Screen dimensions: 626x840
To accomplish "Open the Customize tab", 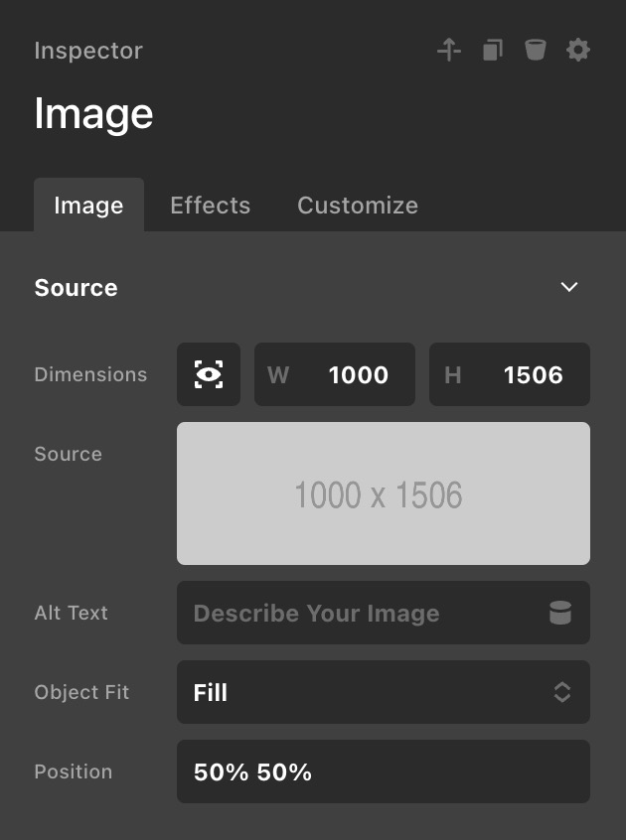I will coord(358,206).
